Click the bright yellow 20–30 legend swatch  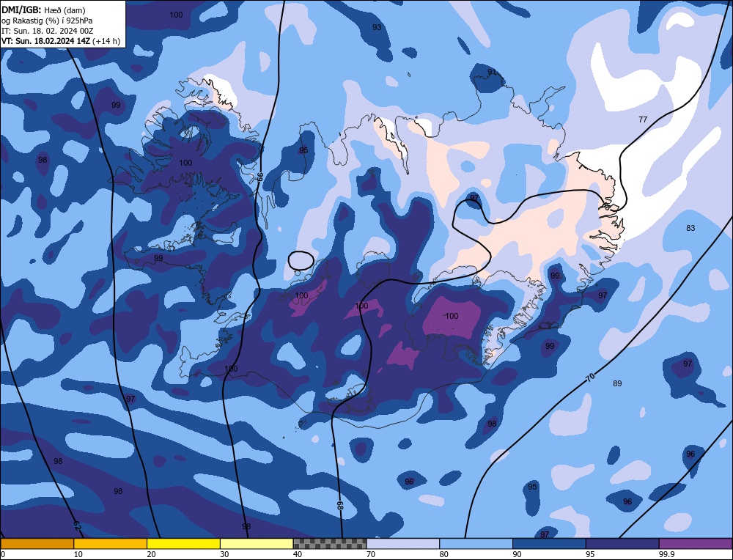tap(183, 544)
